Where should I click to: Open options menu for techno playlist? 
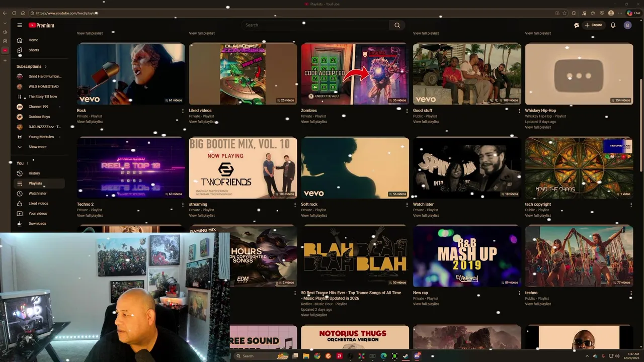[631, 293]
